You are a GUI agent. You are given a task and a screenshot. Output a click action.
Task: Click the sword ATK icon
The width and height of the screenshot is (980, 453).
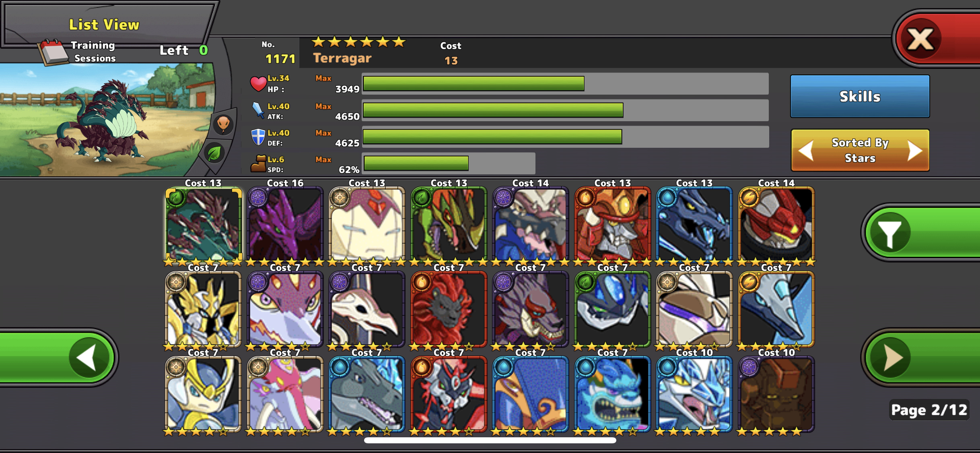[258, 110]
